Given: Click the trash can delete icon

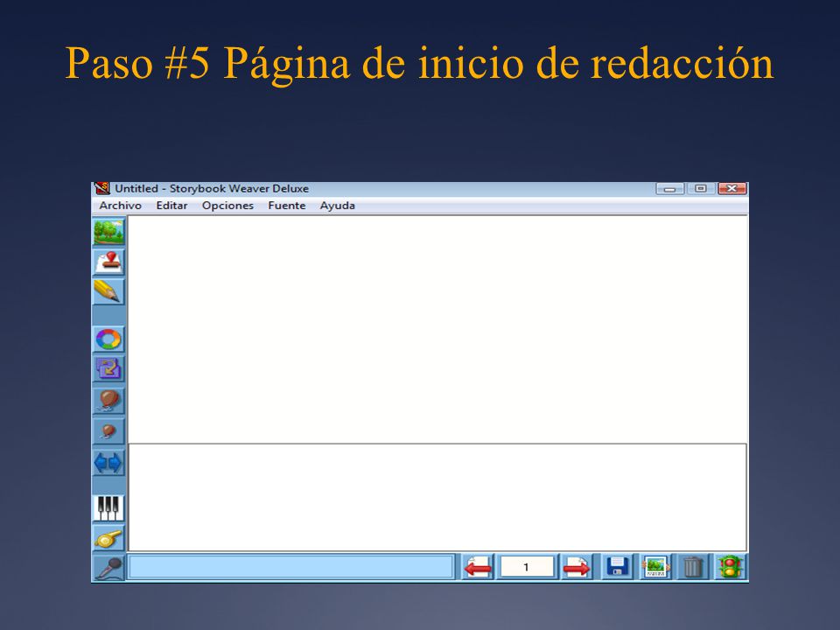Looking at the screenshot, I should coord(693,567).
